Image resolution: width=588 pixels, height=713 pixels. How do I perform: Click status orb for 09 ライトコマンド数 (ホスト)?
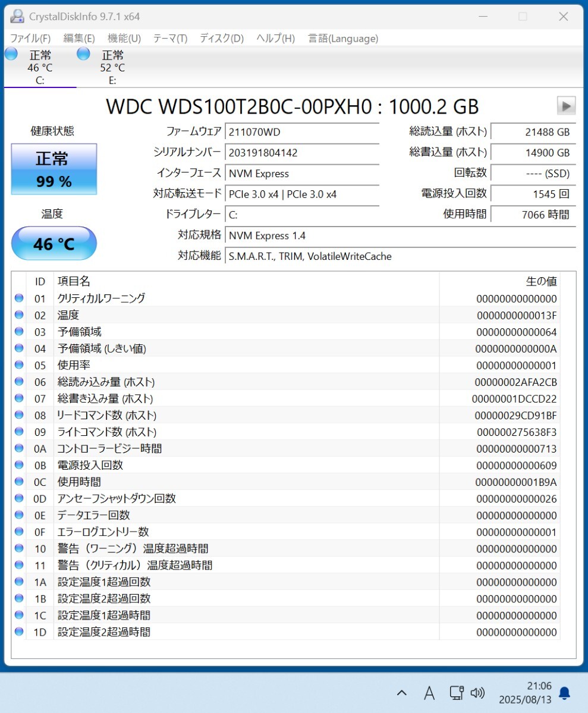[x=19, y=431]
